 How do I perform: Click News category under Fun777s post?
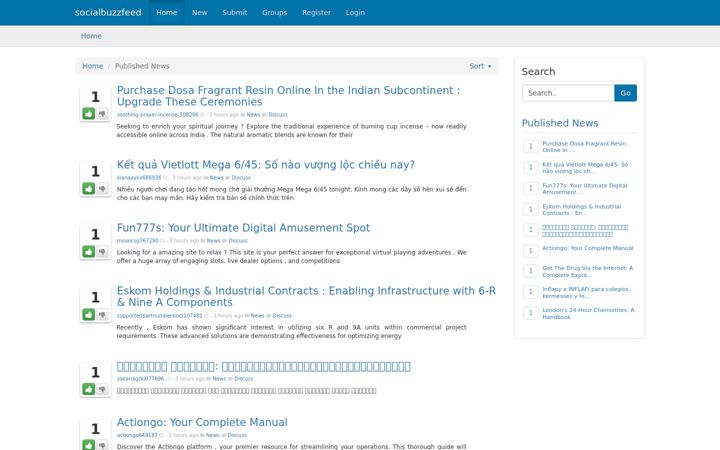[x=214, y=241]
